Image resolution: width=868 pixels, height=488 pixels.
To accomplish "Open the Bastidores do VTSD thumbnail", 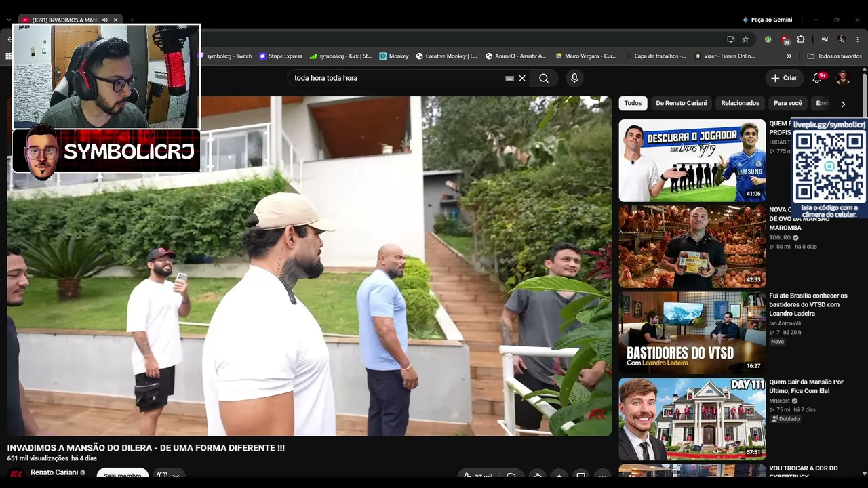I will click(692, 333).
